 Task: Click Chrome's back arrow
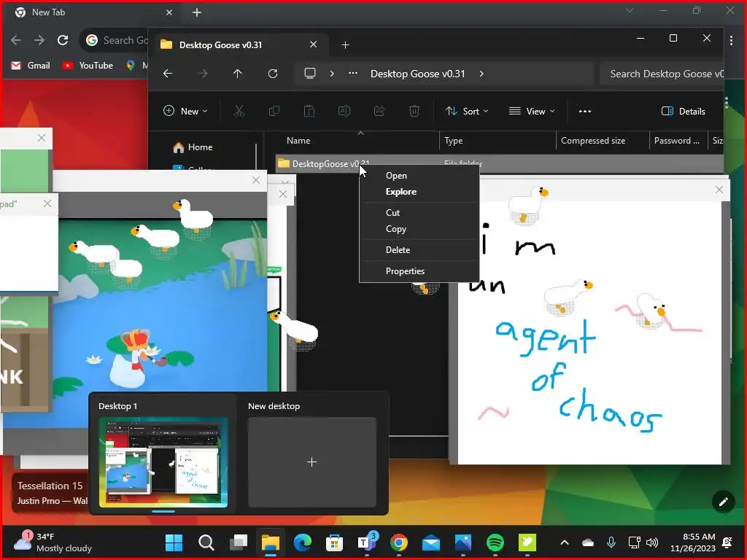click(16, 41)
